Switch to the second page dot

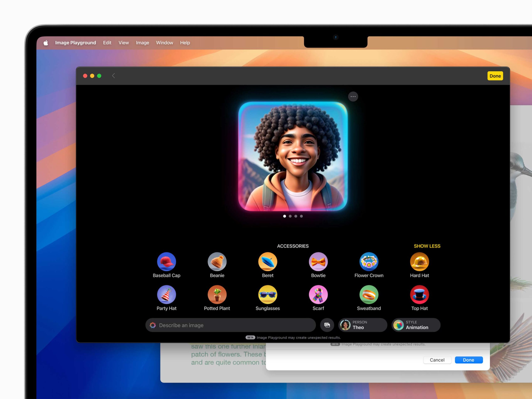(290, 216)
